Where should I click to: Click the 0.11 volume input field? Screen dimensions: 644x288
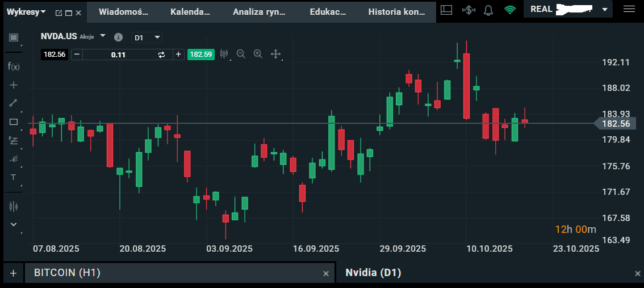click(118, 55)
